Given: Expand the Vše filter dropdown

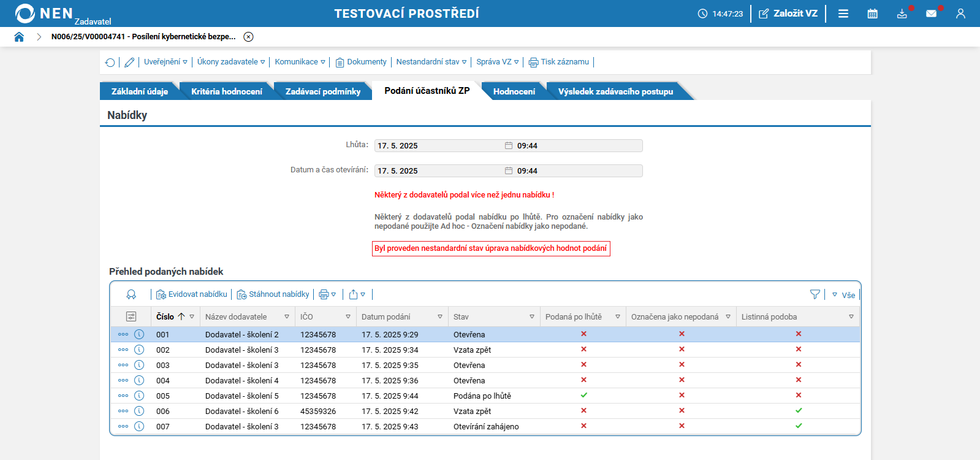Looking at the screenshot, I should point(843,295).
